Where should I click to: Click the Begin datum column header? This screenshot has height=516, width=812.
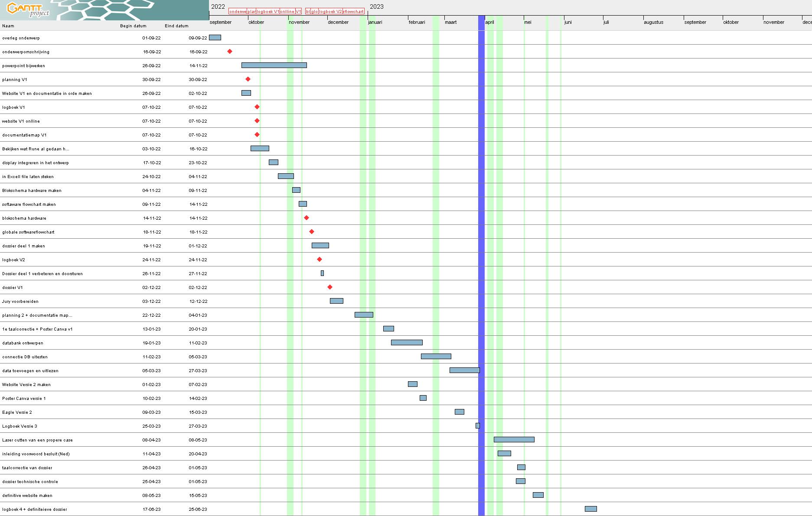coord(133,26)
